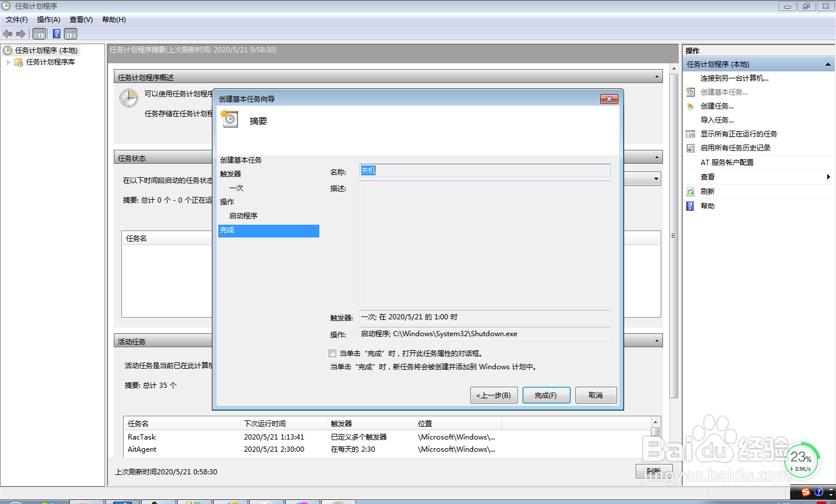Select the 名称 input field containing 关机
The image size is (836, 504).
point(484,170)
